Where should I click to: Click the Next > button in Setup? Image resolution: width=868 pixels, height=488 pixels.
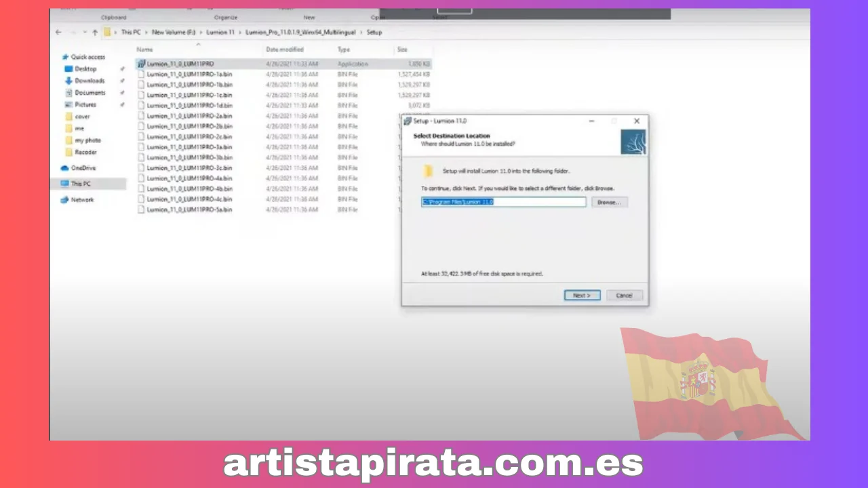point(582,296)
